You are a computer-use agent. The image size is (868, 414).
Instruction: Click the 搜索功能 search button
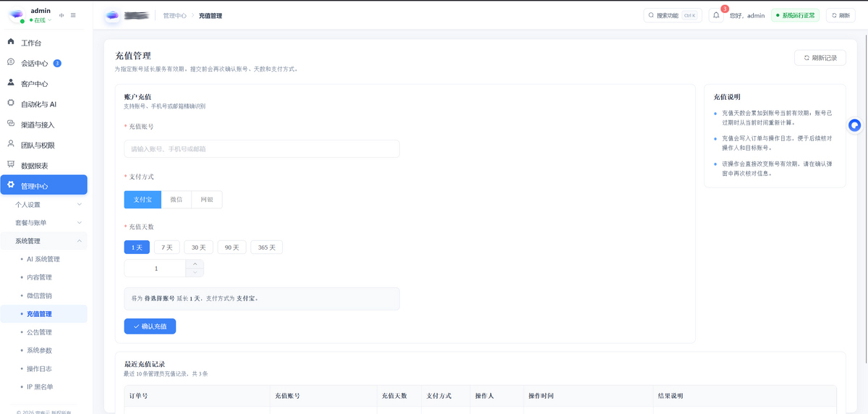[x=673, y=15]
